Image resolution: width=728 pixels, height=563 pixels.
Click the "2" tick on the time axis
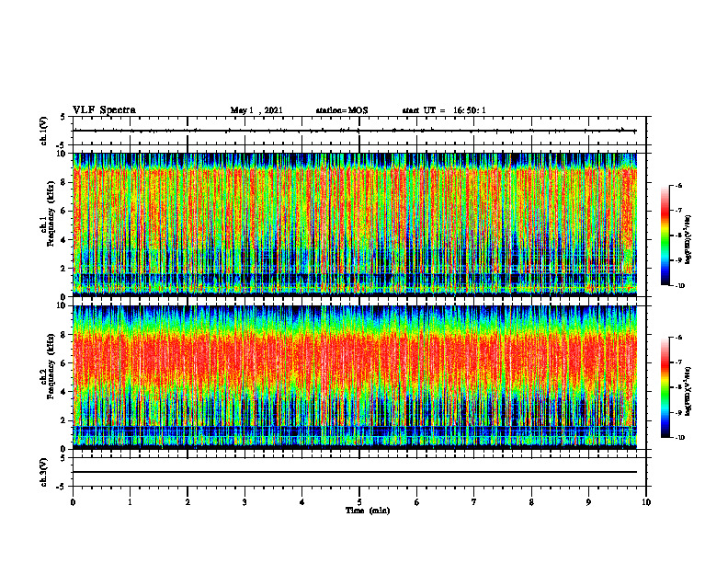point(188,502)
